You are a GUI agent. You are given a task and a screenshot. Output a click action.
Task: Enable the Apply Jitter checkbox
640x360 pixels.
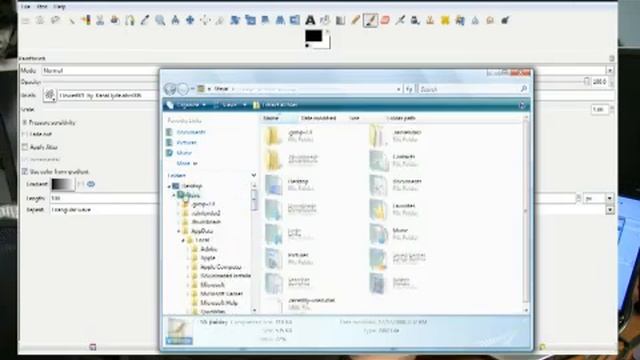24,147
